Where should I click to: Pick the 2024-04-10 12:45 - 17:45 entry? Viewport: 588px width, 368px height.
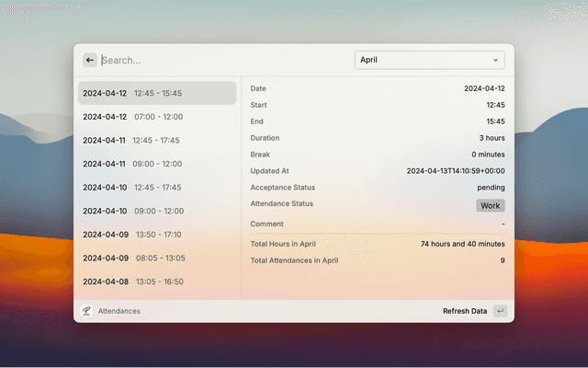pyautogui.click(x=156, y=188)
